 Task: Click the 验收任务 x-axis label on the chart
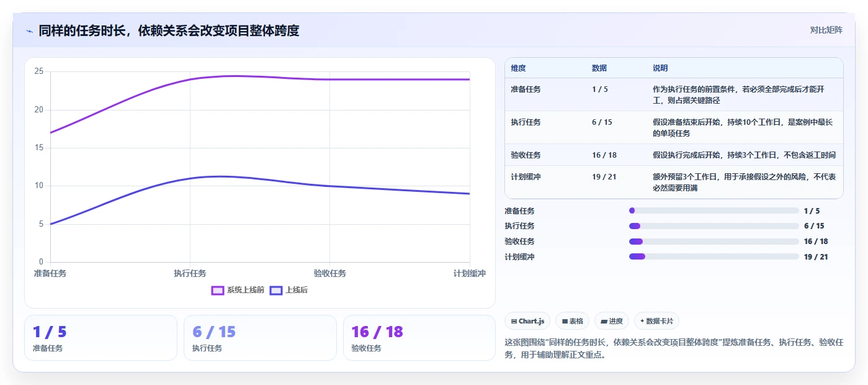pyautogui.click(x=329, y=273)
